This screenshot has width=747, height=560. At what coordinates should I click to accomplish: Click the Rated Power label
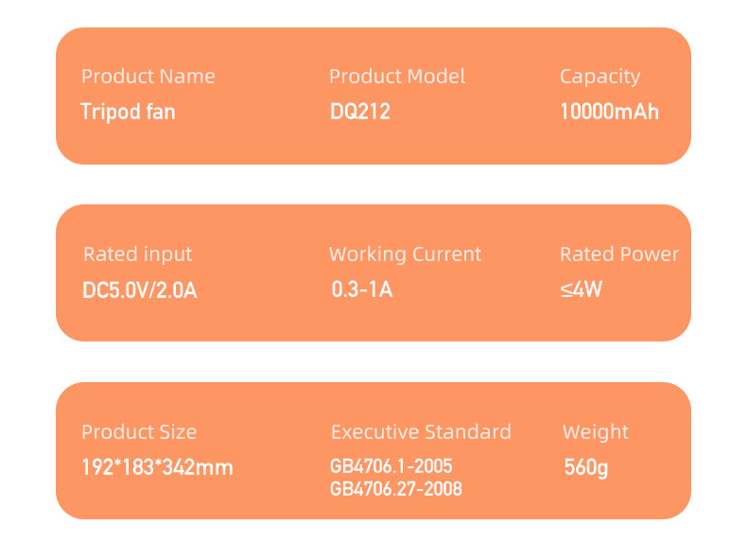point(619,254)
